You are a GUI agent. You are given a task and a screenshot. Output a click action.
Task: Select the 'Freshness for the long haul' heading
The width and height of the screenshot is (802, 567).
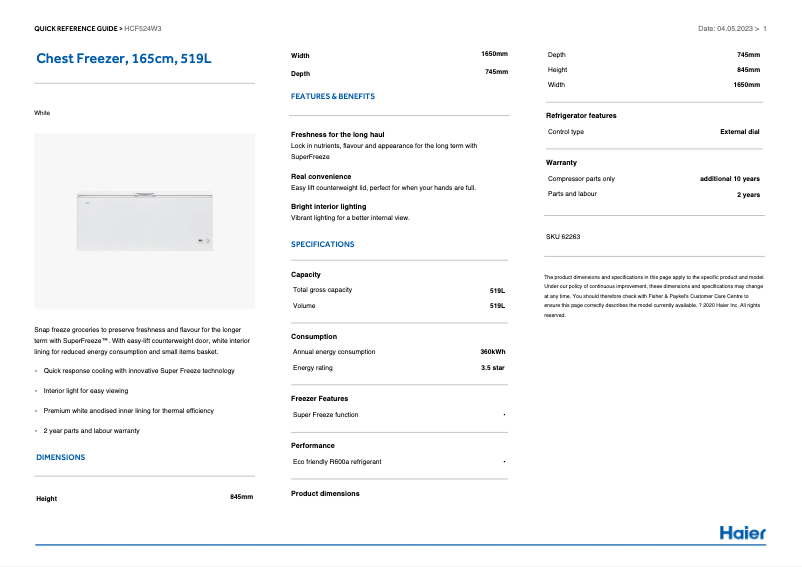click(x=337, y=134)
